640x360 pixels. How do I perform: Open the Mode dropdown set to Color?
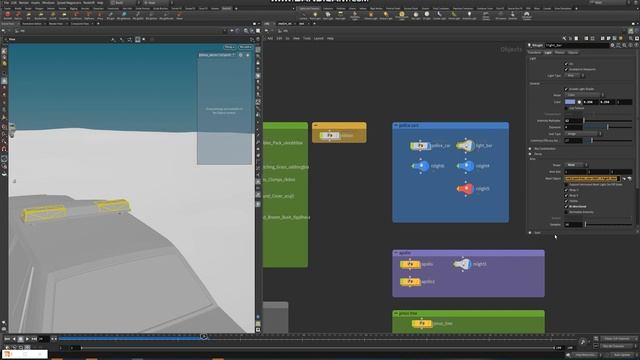point(584,95)
